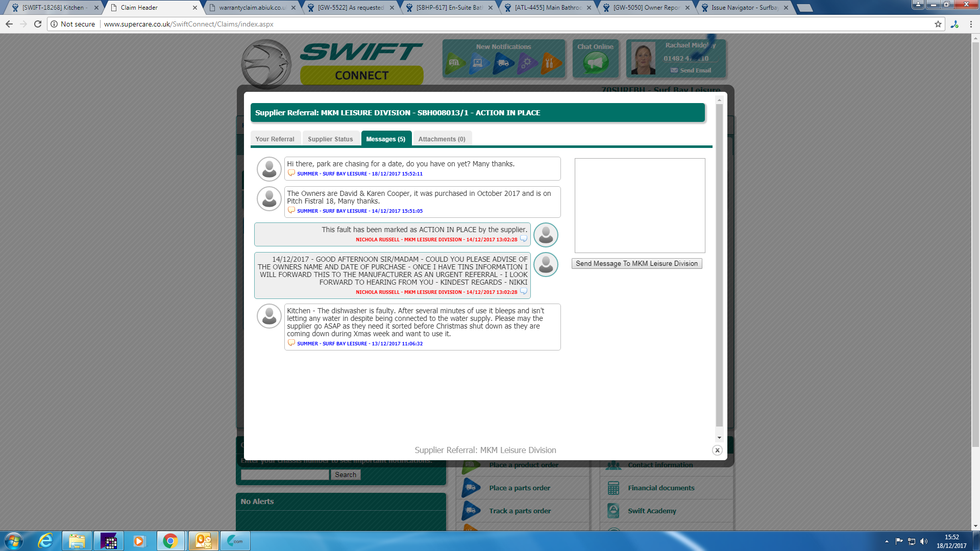980x551 pixels.
Task: Click inside the message text area
Action: (640, 205)
